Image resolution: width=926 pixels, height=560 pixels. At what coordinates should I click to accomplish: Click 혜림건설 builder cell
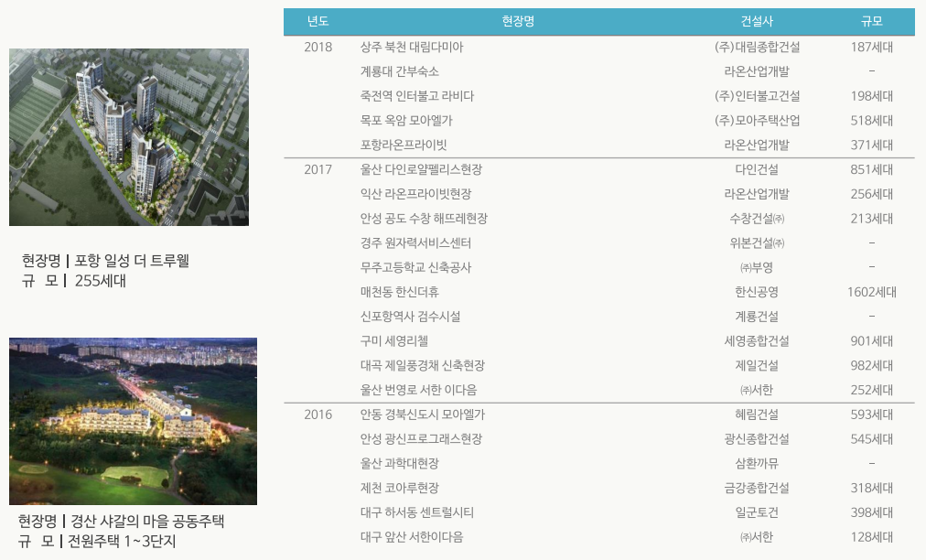(x=757, y=415)
